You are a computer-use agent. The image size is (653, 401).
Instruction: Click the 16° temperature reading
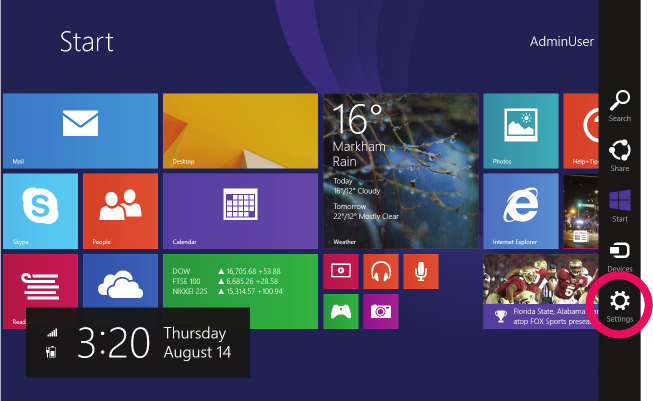(x=357, y=120)
